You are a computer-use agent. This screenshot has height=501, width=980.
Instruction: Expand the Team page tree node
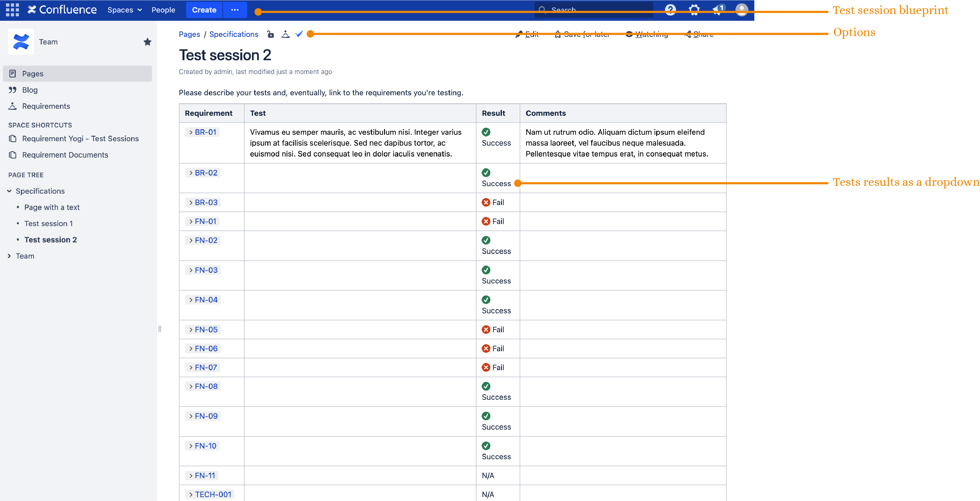click(9, 256)
